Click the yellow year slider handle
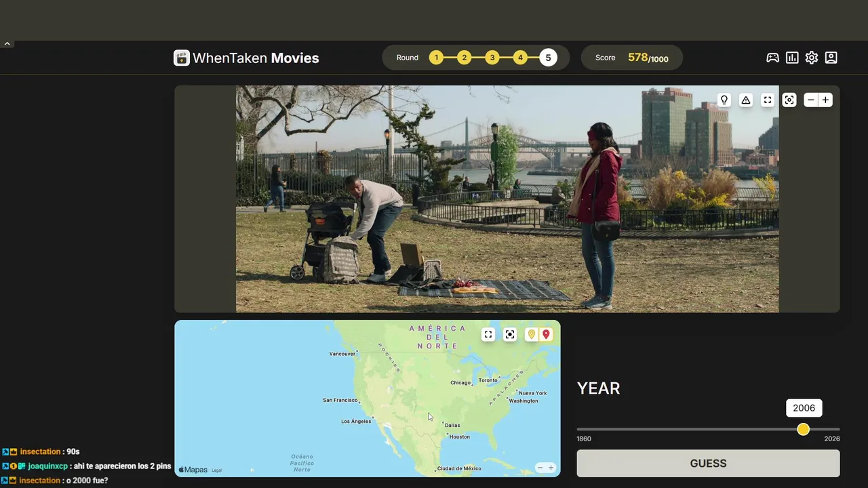The width and height of the screenshot is (868, 488). coord(804,429)
